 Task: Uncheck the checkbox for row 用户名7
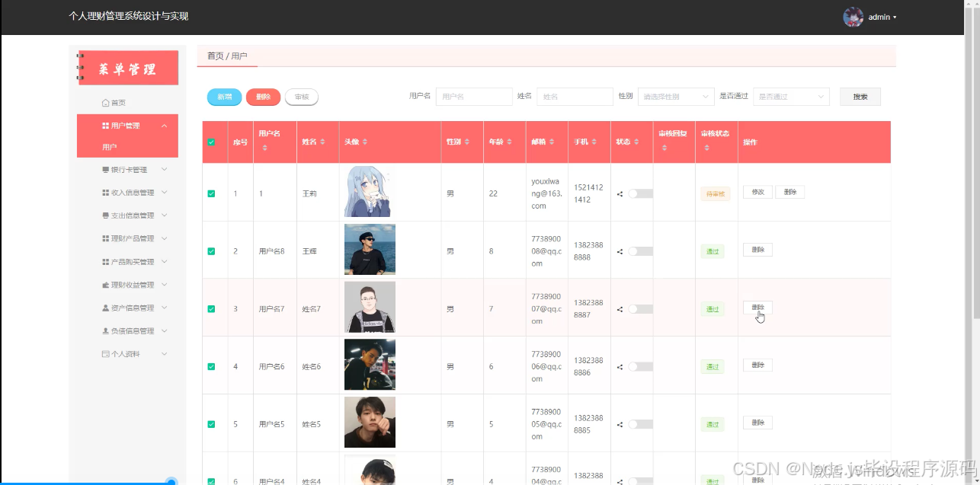tap(211, 309)
